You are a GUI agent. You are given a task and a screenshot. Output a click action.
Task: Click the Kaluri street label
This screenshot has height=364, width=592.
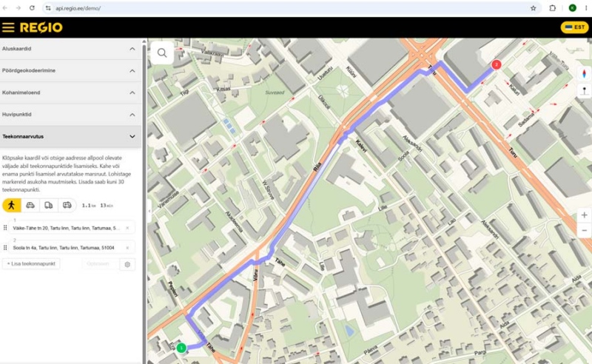(514, 90)
